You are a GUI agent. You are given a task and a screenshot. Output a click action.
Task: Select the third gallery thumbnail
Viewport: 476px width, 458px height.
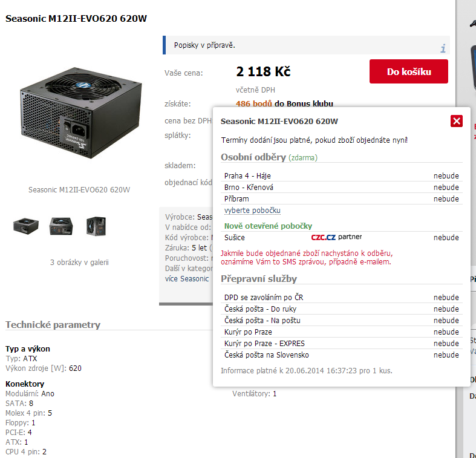click(x=96, y=226)
